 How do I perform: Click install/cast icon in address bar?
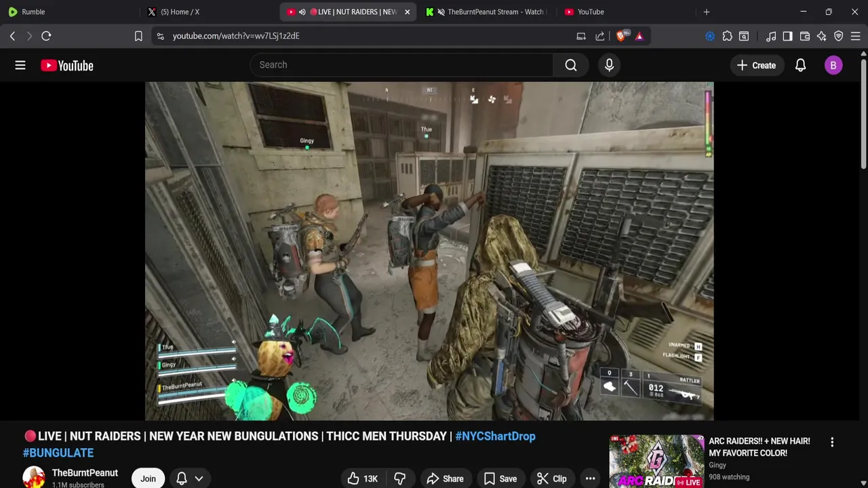[581, 36]
